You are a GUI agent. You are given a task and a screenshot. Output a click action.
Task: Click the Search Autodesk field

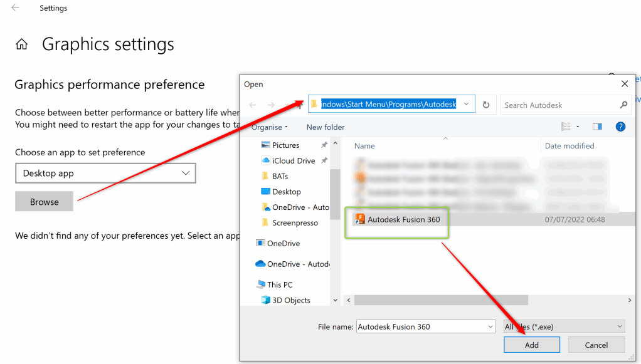(558, 105)
